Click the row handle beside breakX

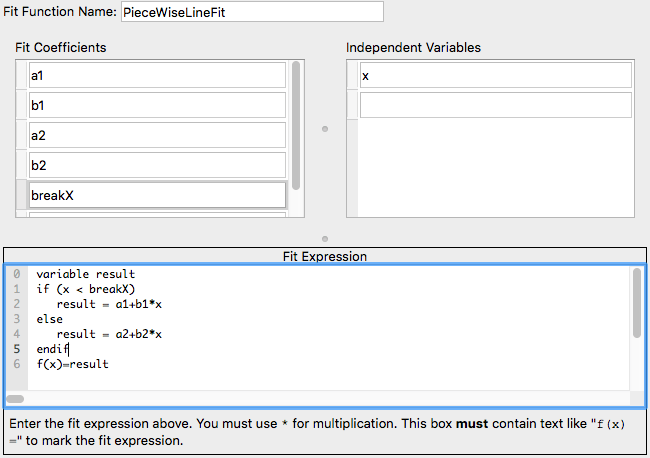coord(22,196)
